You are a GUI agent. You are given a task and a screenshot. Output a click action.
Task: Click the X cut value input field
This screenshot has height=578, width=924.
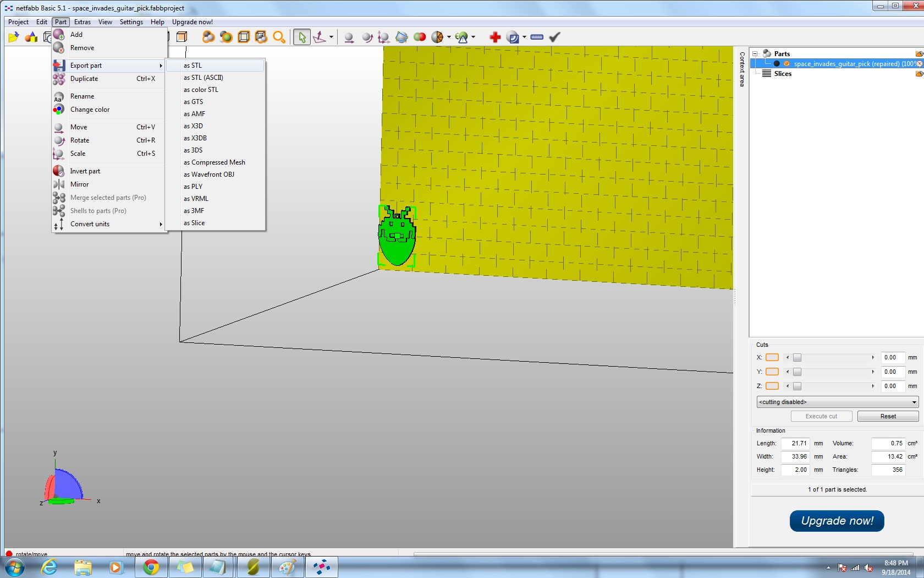click(893, 357)
